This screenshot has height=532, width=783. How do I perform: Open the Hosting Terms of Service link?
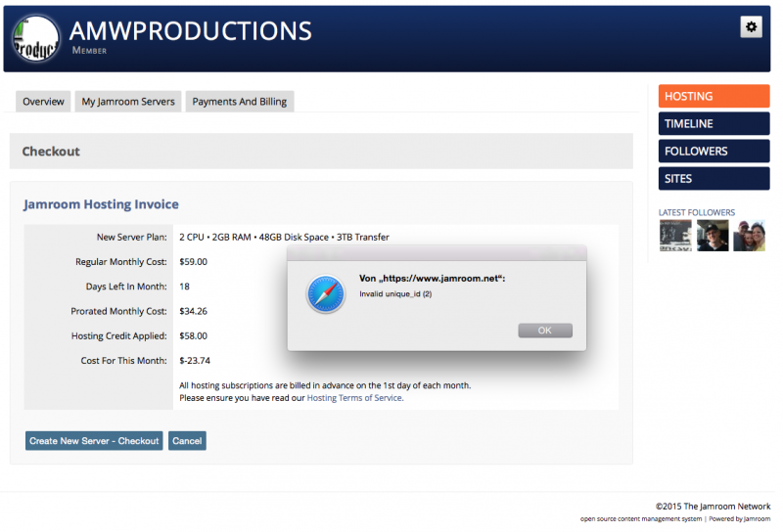(354, 398)
